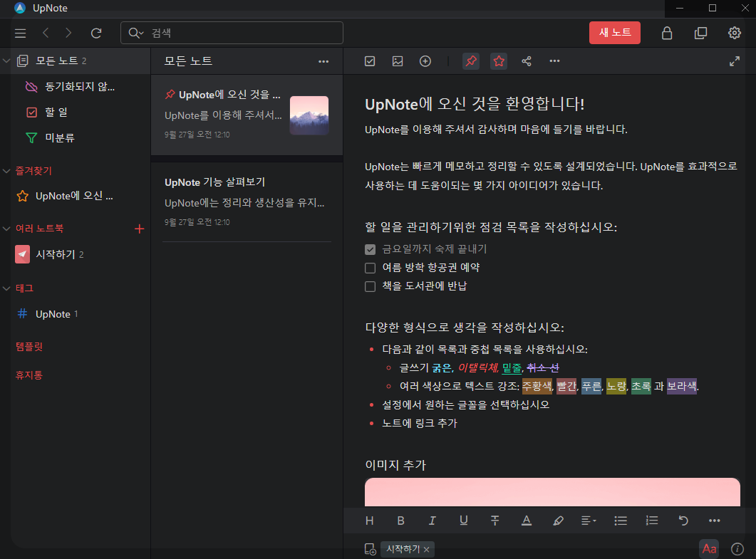Open the note's more options (three dots)
This screenshot has height=559, width=756.
[554, 61]
